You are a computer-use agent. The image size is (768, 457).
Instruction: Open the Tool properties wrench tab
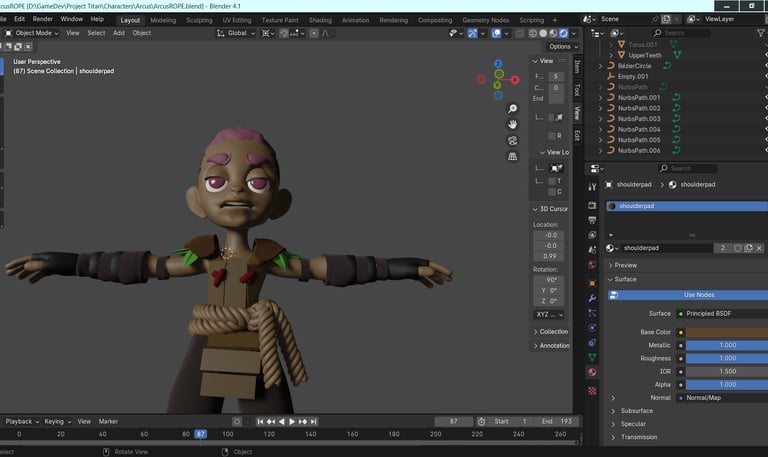pyautogui.click(x=592, y=187)
